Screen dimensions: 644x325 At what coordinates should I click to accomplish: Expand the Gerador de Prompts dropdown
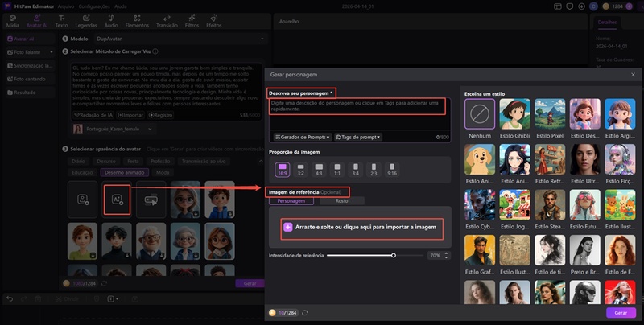click(302, 138)
